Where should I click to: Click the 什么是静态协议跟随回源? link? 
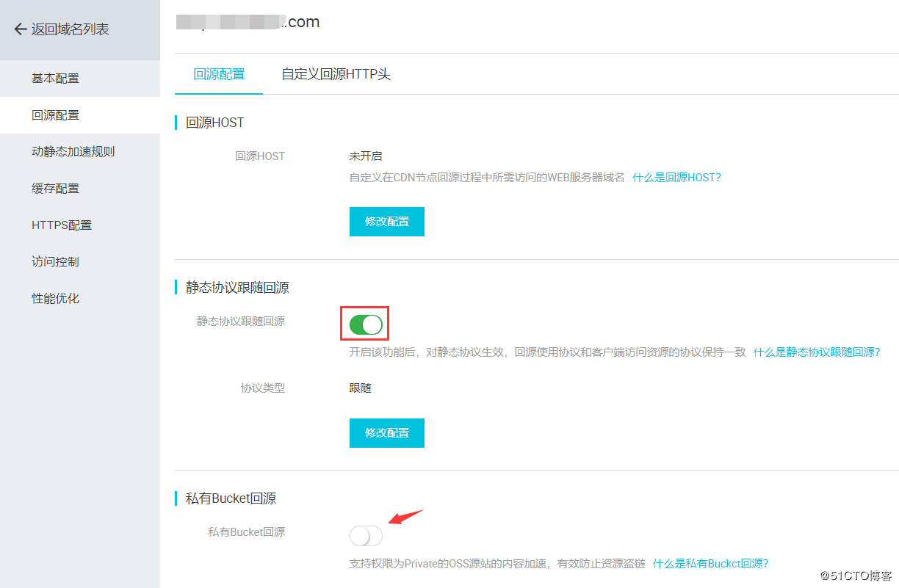818,352
